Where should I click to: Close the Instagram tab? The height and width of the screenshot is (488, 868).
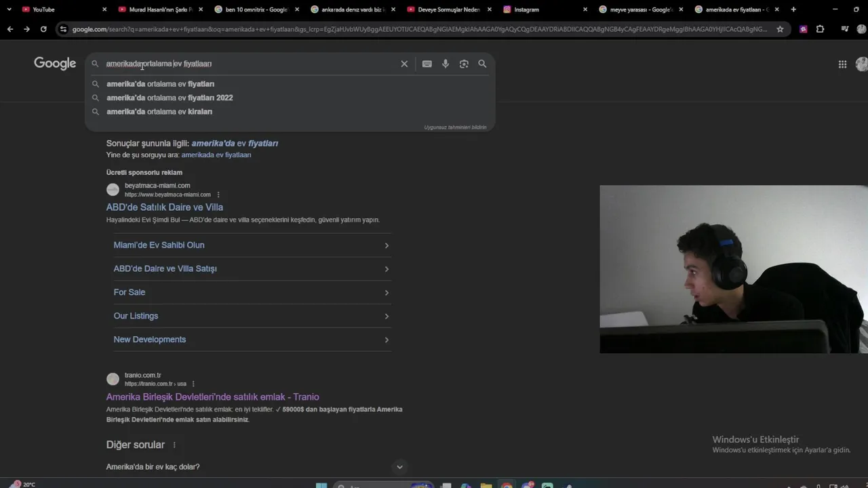pyautogui.click(x=585, y=9)
